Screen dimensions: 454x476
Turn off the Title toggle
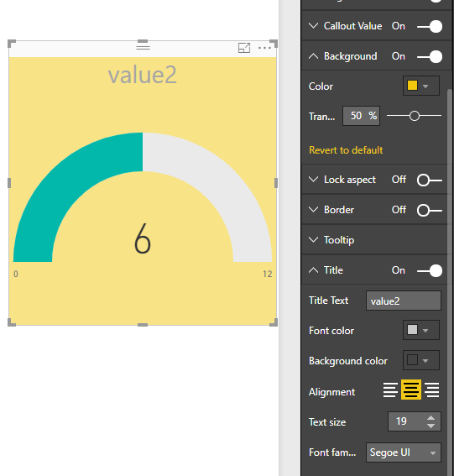(x=430, y=271)
